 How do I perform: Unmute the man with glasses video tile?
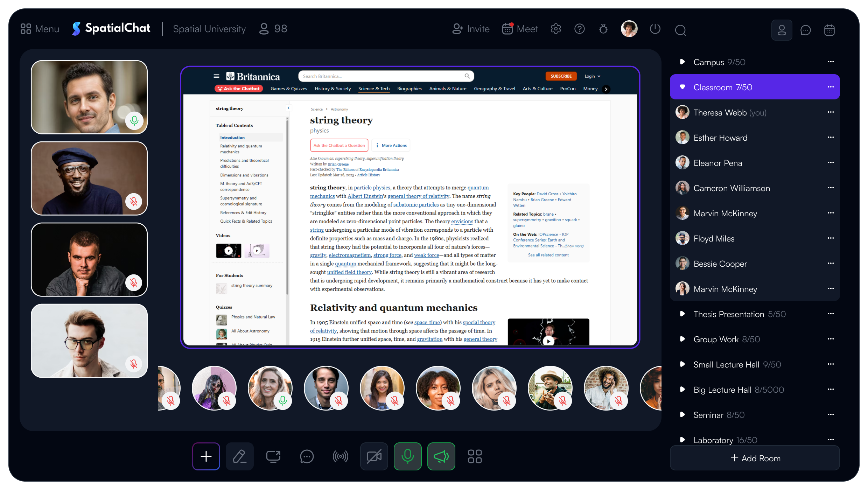[x=134, y=364]
